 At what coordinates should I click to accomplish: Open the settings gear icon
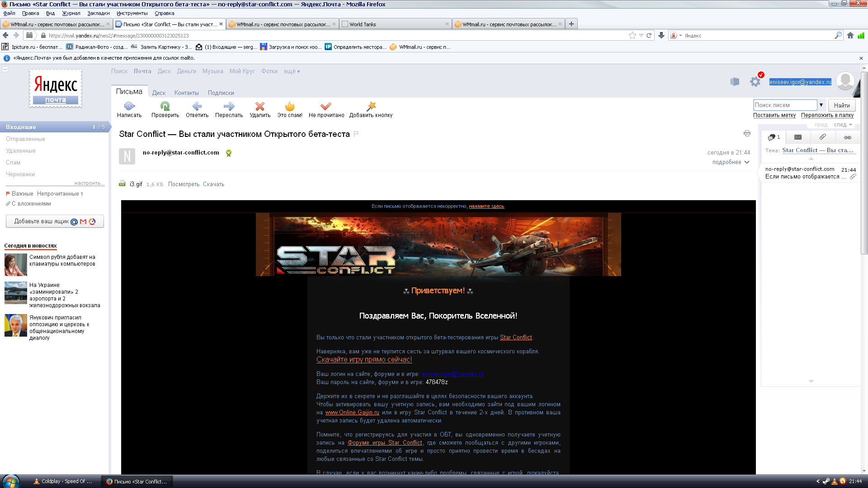click(x=755, y=82)
